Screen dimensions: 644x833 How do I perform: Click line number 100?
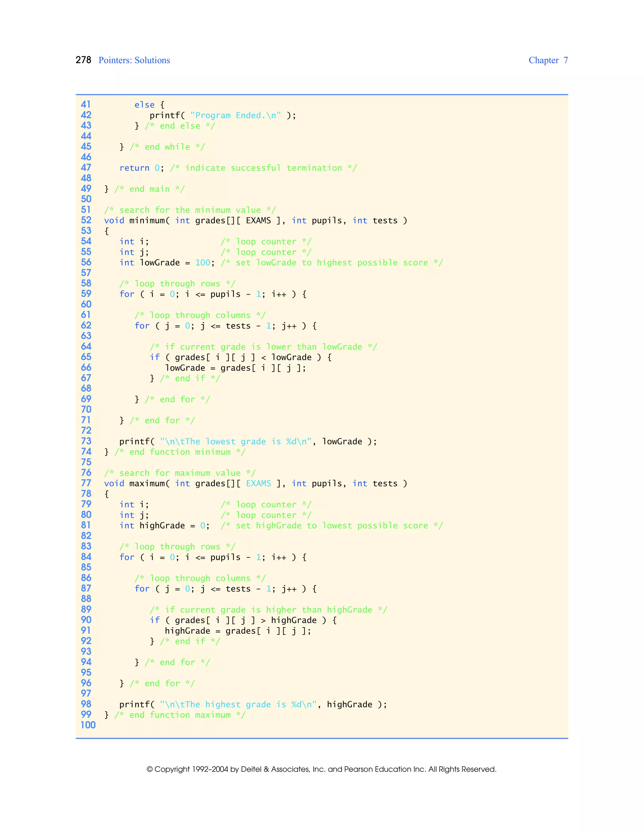pos(88,725)
